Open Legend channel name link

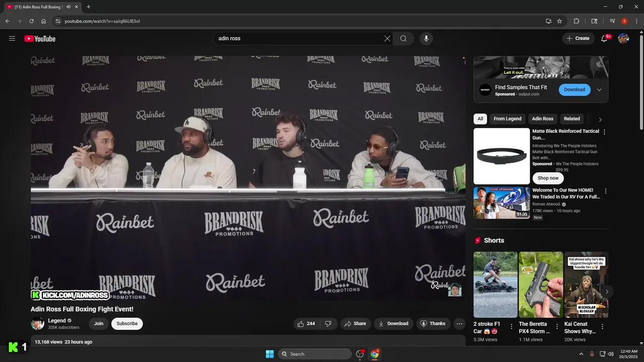(x=57, y=321)
